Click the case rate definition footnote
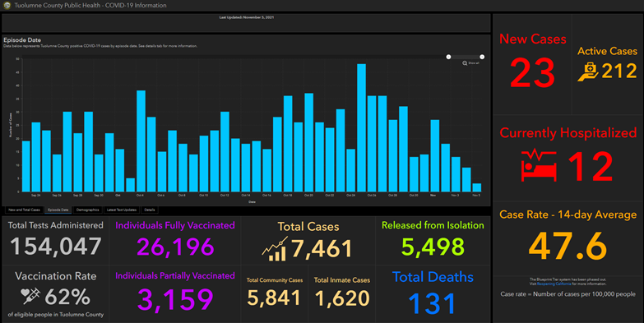Viewport: 644px width, 323px height. click(568, 294)
